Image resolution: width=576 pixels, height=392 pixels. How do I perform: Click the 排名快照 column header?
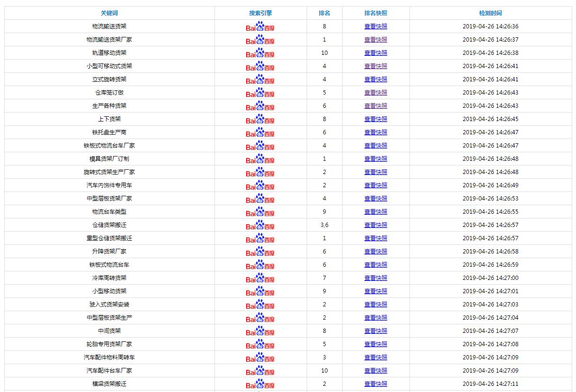376,13
